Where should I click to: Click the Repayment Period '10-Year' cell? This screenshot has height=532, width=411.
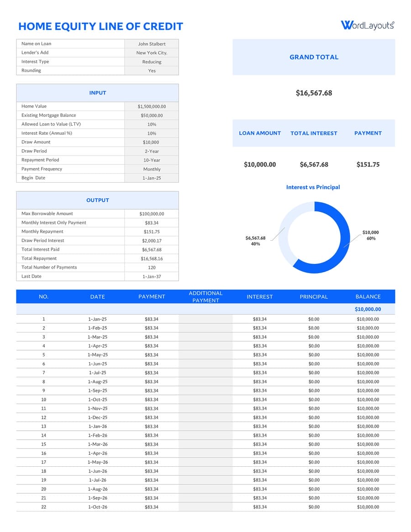[152, 160]
